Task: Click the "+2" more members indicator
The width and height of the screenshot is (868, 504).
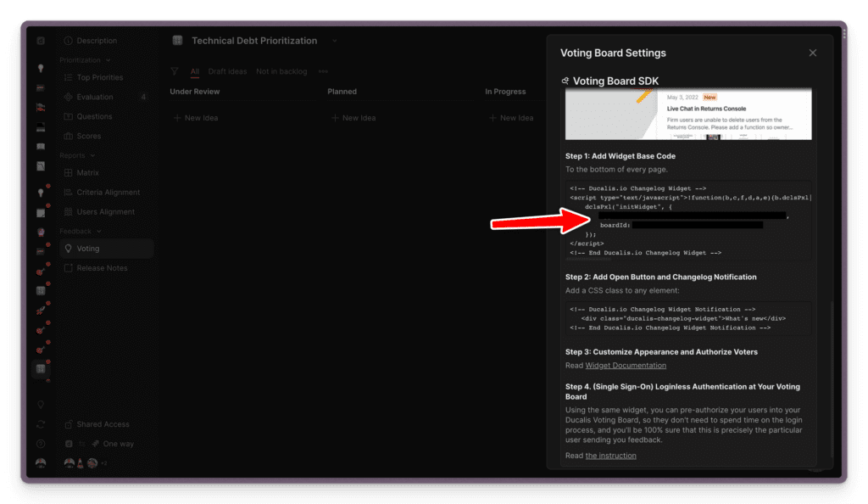Action: (103, 463)
